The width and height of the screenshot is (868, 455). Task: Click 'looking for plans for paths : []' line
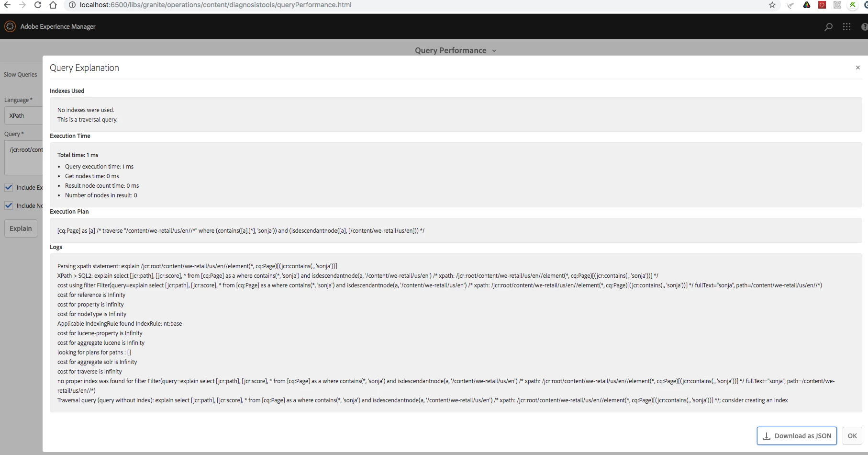coord(94,352)
